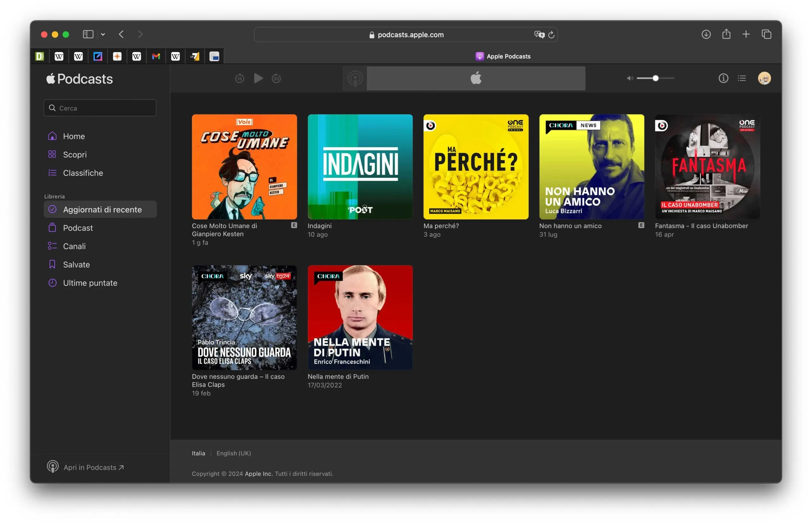Open Non hanno un amico artwork
812x523 pixels.
592,167
